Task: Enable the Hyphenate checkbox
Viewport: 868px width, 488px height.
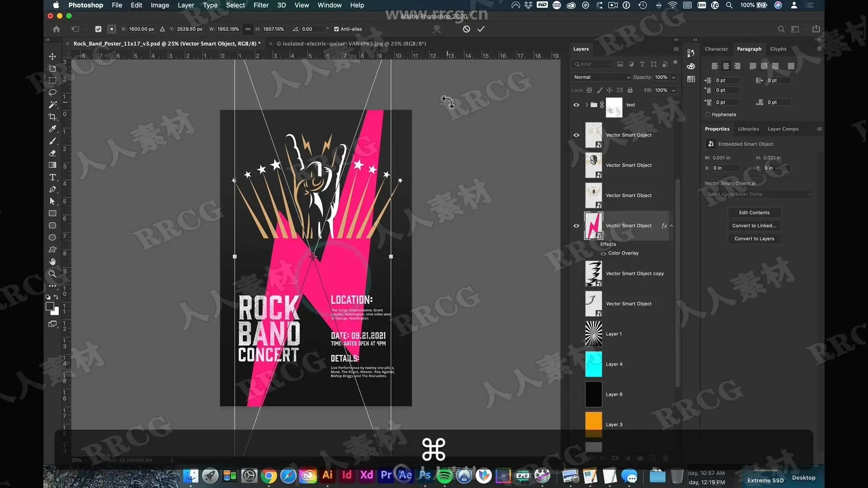Action: [x=708, y=115]
